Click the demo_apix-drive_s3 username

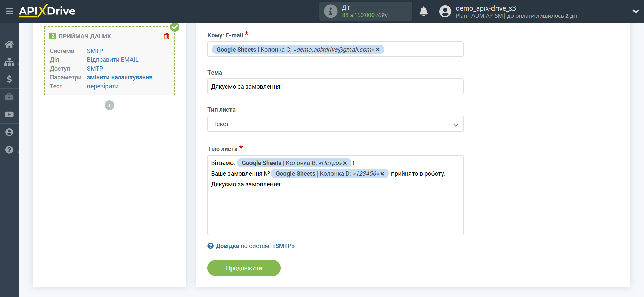(485, 8)
